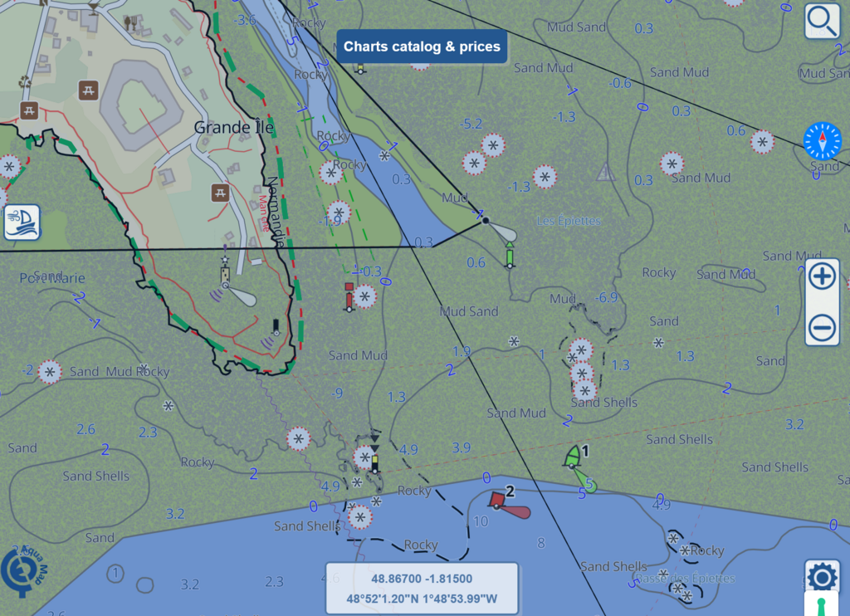Screen dimensions: 850x616
Task: Tap the picnic table icon beside the fort
Action: [88, 90]
